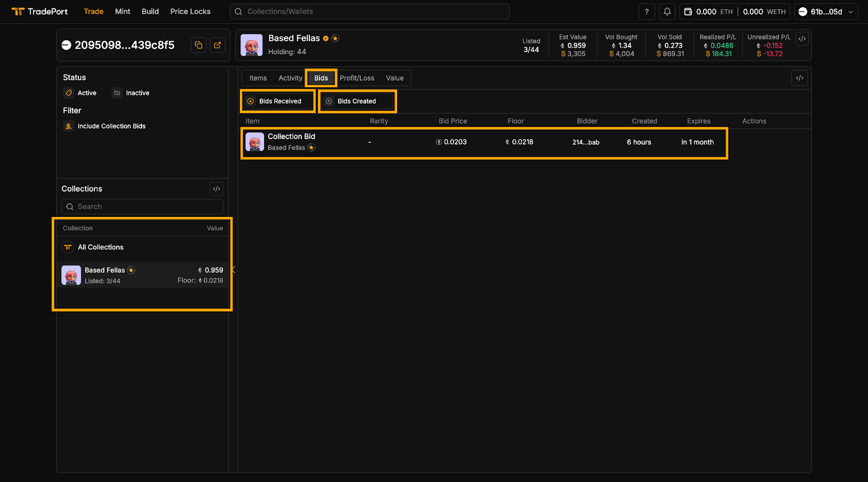Viewport: 868px width, 482px height.
Task: Click the search magnifier in top bar
Action: point(238,11)
